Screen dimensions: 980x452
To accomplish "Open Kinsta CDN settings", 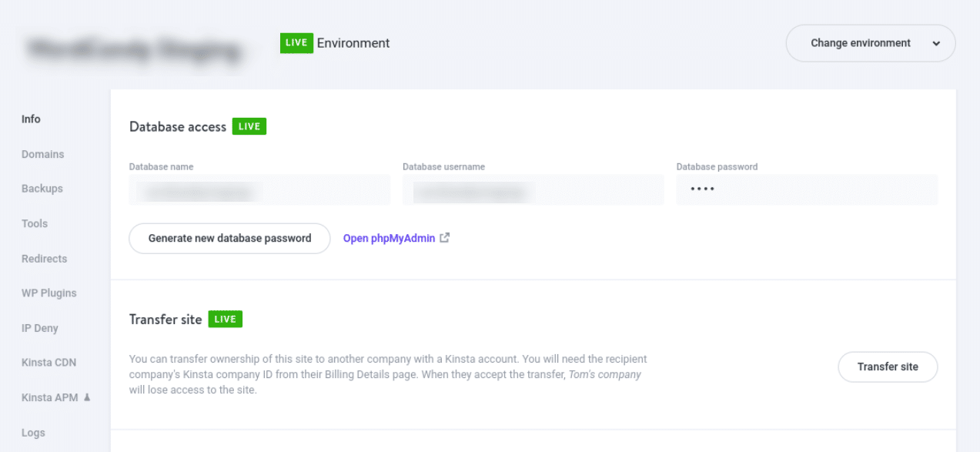I will pyautogui.click(x=48, y=363).
